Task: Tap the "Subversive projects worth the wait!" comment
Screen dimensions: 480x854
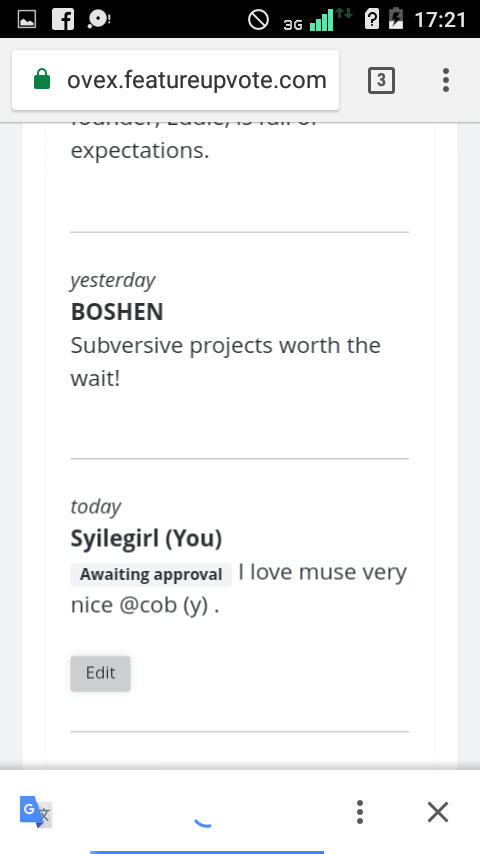Action: click(226, 362)
